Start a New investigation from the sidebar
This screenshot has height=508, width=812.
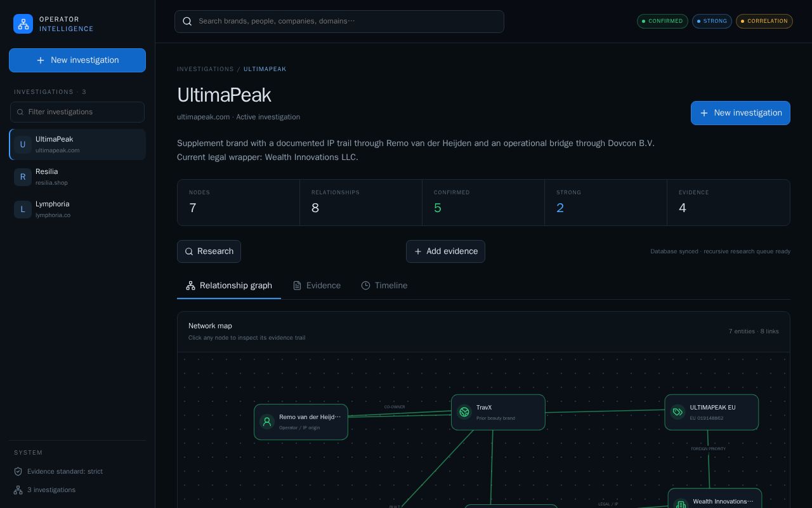point(77,60)
